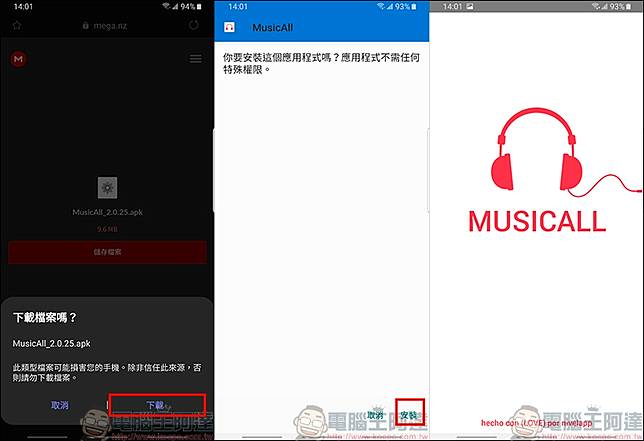The width and height of the screenshot is (644, 441).
Task: Tap MusicAll app icon in installer header
Action: tap(229, 28)
